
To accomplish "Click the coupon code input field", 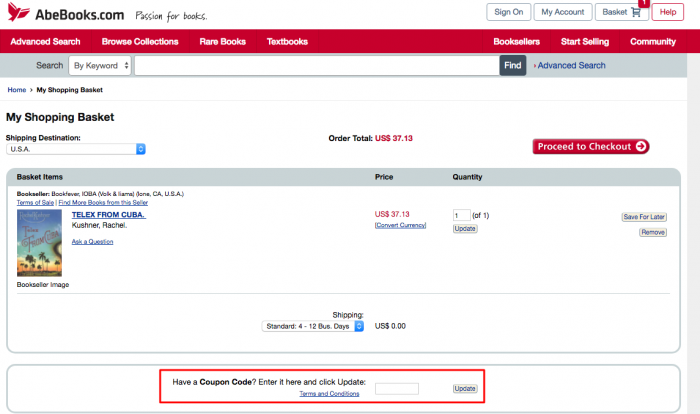I will [397, 389].
